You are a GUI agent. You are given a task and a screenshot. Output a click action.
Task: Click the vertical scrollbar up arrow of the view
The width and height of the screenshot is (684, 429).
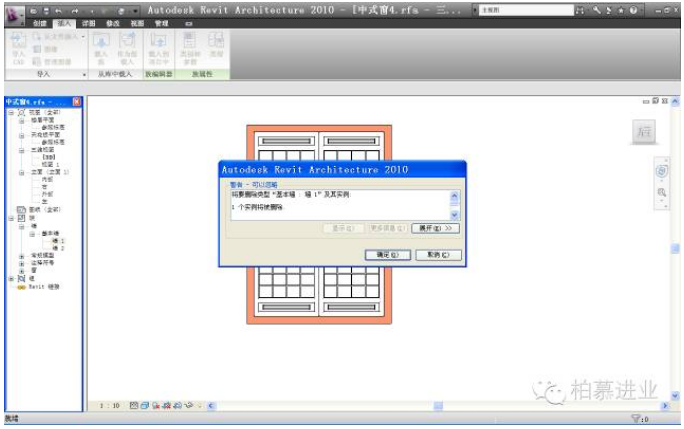675,102
